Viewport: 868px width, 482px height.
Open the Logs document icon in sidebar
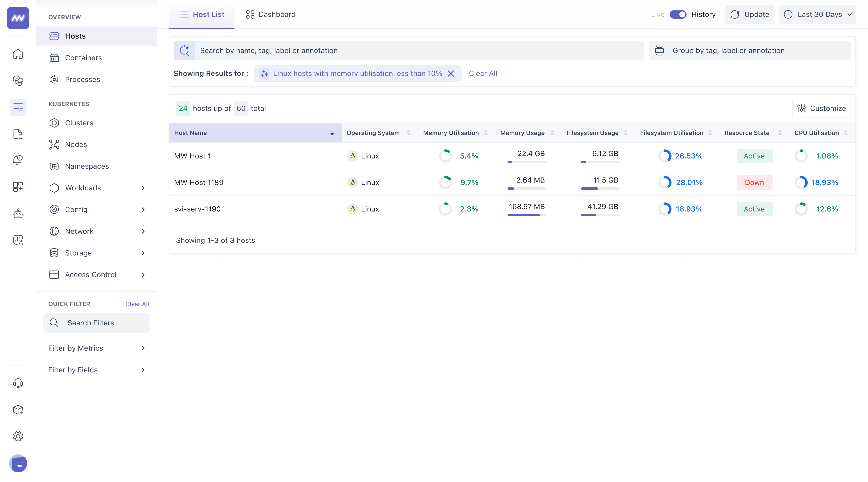[18, 134]
